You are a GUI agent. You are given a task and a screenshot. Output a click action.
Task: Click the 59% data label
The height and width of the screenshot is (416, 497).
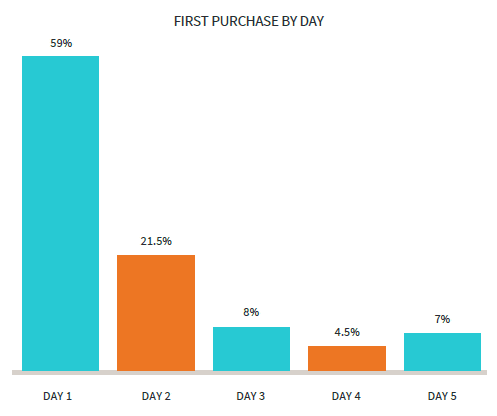[x=61, y=43]
